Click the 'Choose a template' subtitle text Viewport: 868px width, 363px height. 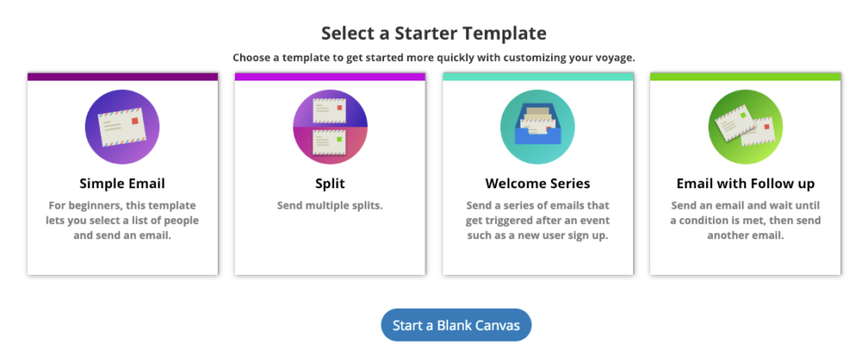(x=433, y=58)
